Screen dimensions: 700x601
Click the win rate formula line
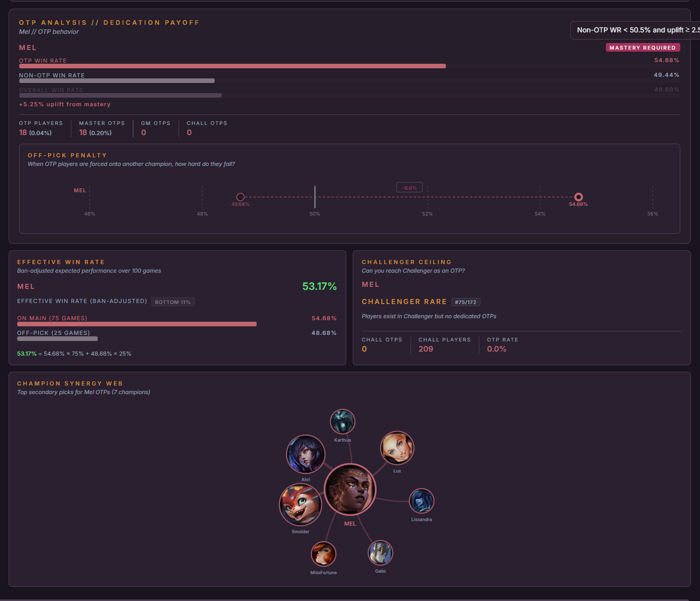(74, 354)
